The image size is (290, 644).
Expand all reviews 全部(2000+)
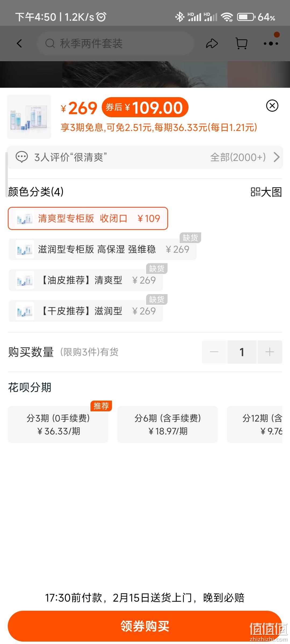[245, 157]
